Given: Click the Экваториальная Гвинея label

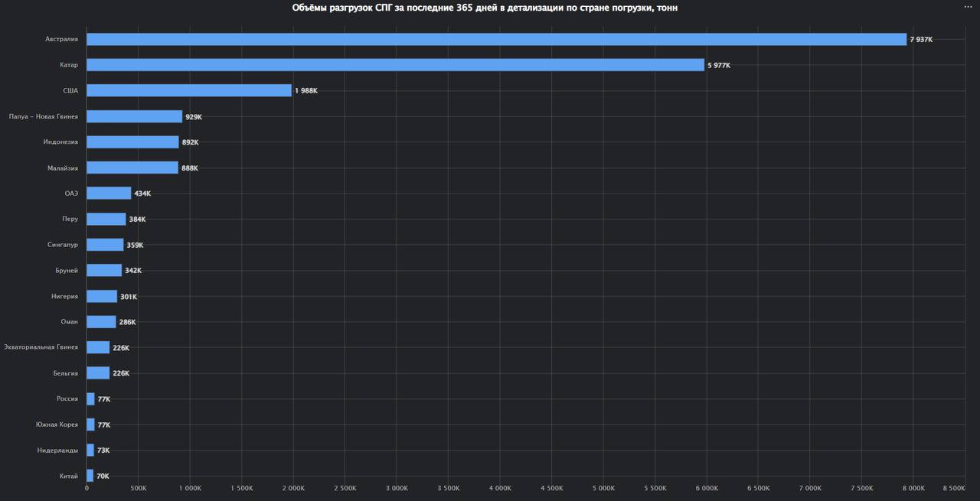Looking at the screenshot, I should click(41, 347).
